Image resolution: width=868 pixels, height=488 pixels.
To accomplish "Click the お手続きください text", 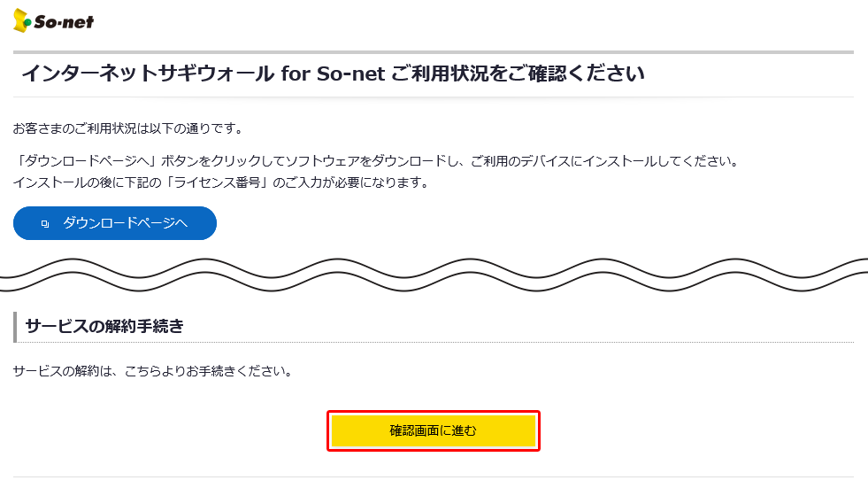I will (250, 370).
